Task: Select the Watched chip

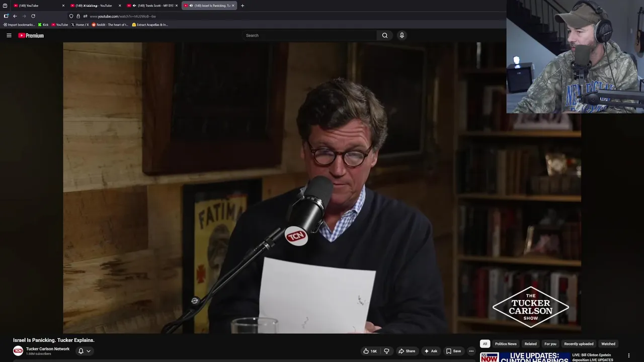Action: tap(608, 344)
